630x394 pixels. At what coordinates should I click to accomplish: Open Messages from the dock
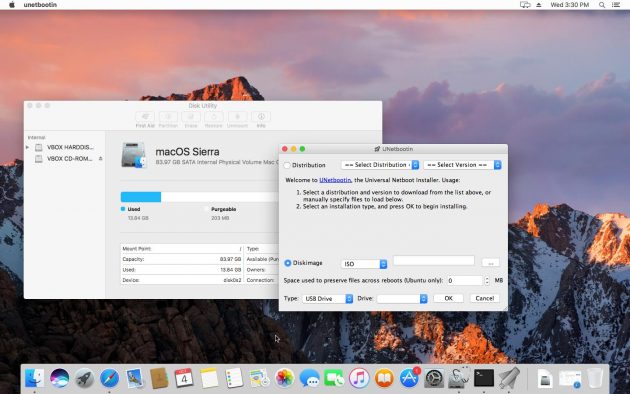pyautogui.click(x=309, y=378)
